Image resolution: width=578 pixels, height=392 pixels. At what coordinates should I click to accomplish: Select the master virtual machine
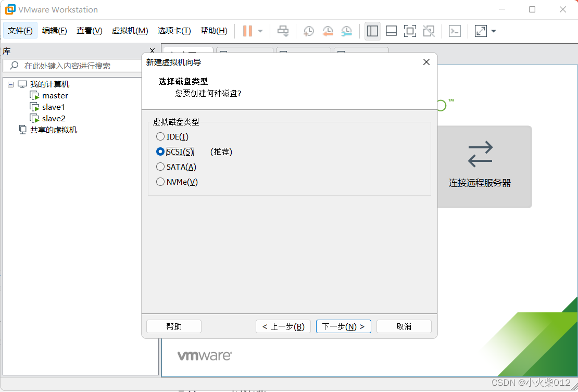tap(55, 96)
